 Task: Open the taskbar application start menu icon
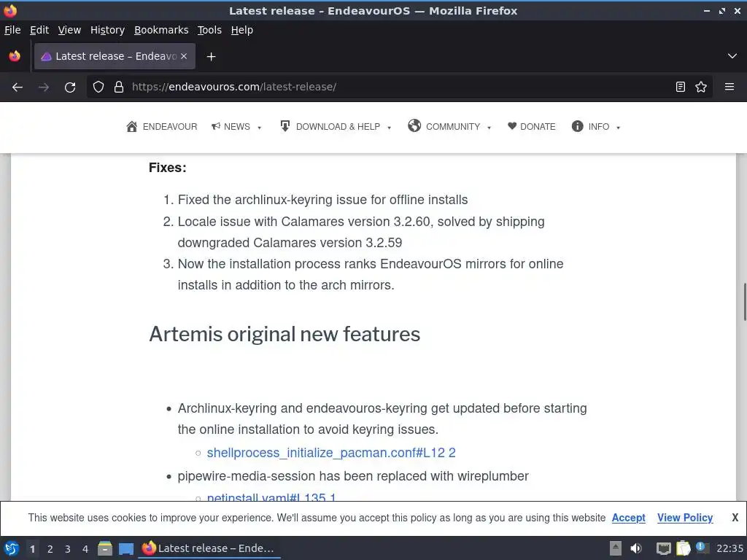[x=12, y=548]
